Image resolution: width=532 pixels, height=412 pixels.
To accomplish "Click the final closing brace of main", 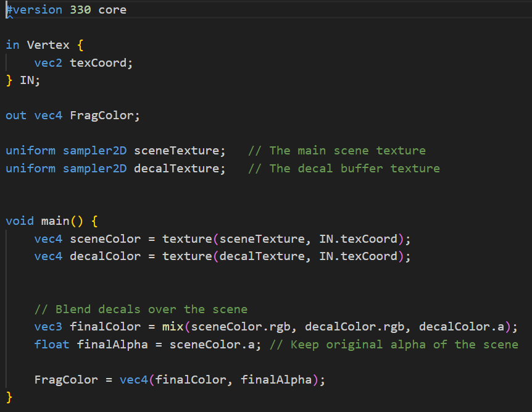I will (9, 397).
